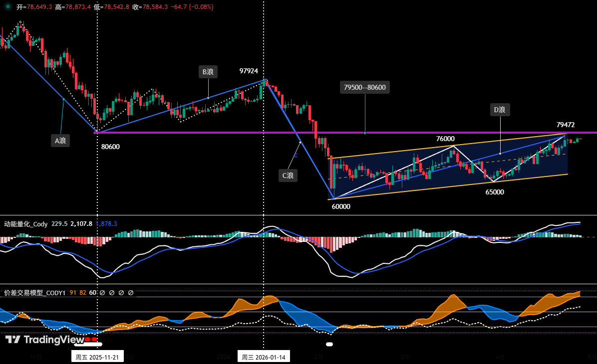This screenshot has height=364, width=597.
Task: Toggle the first ∅ hidden-value symbol
Action: click(101, 293)
